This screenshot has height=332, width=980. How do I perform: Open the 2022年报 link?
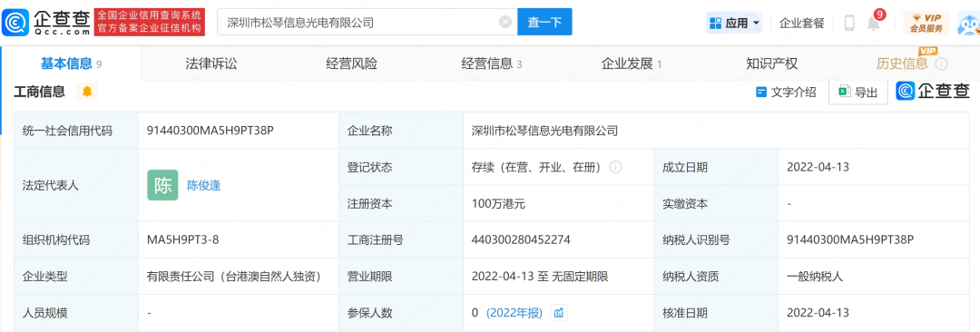tap(514, 313)
